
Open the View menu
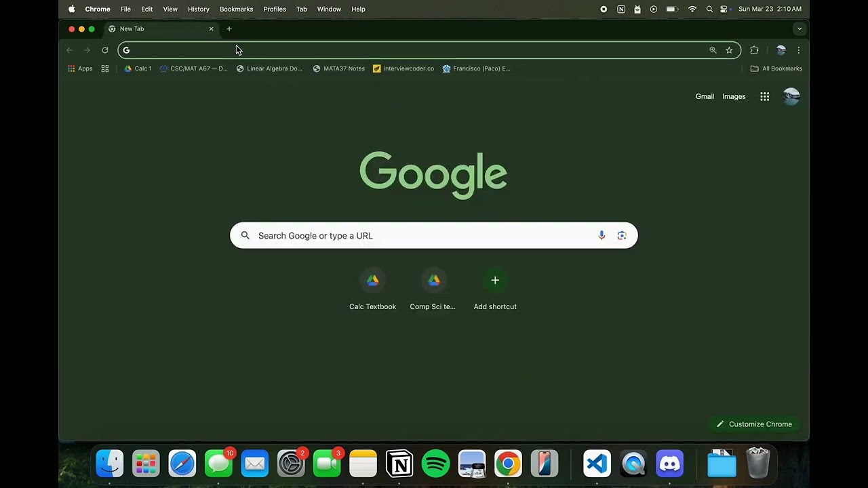click(170, 9)
